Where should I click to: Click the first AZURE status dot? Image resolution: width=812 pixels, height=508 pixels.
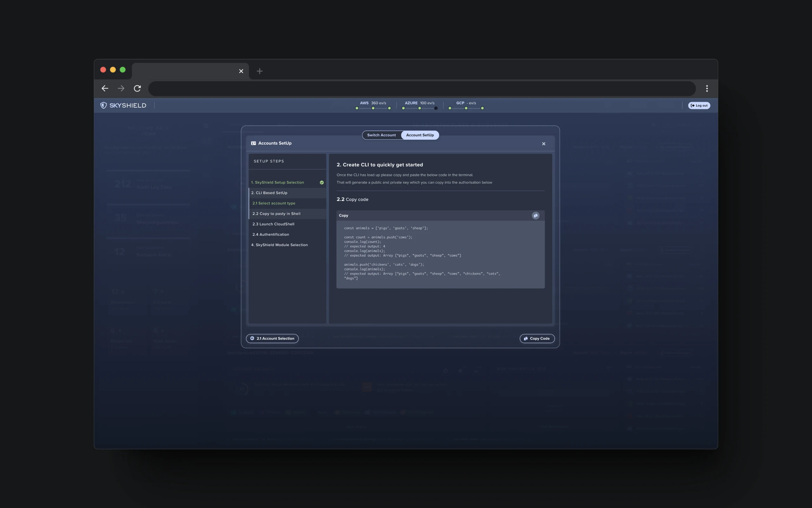click(x=403, y=108)
